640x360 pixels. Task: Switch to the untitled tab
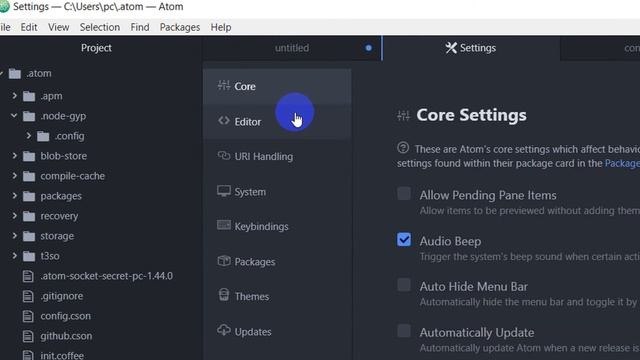point(291,48)
